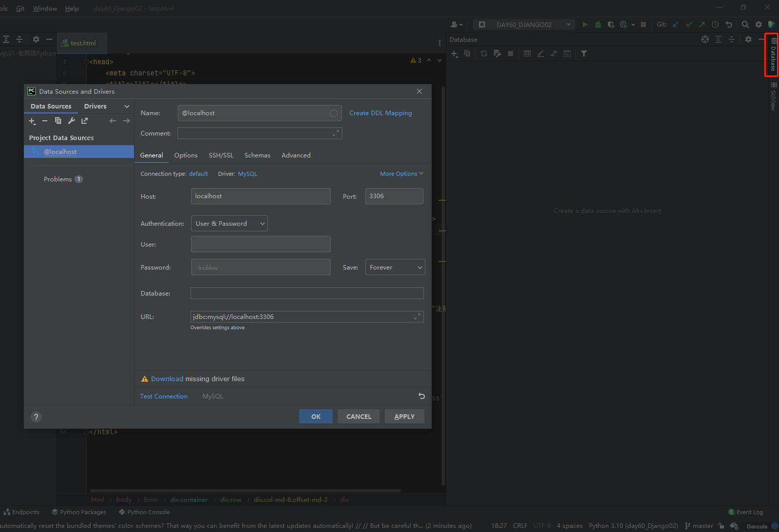The image size is (779, 532).
Task: Data source properties icon in Database panel
Action: (x=497, y=54)
